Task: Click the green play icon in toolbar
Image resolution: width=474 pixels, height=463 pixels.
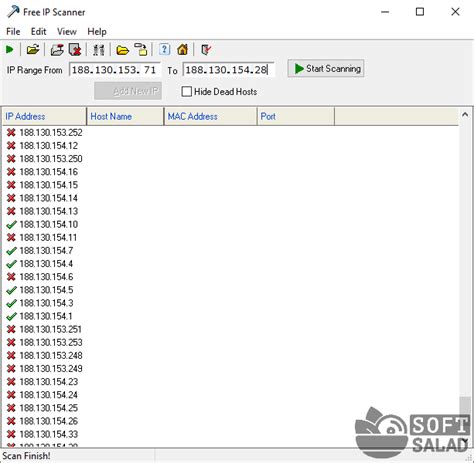Action: (x=10, y=50)
